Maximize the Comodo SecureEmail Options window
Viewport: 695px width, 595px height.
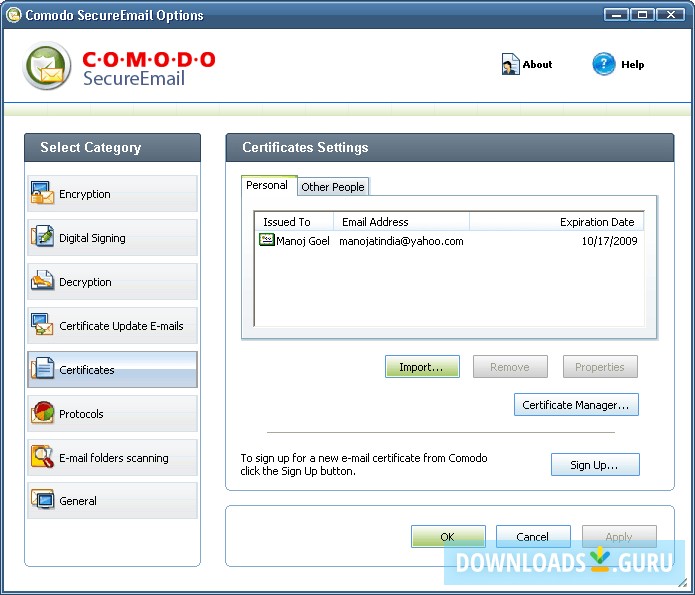[642, 15]
